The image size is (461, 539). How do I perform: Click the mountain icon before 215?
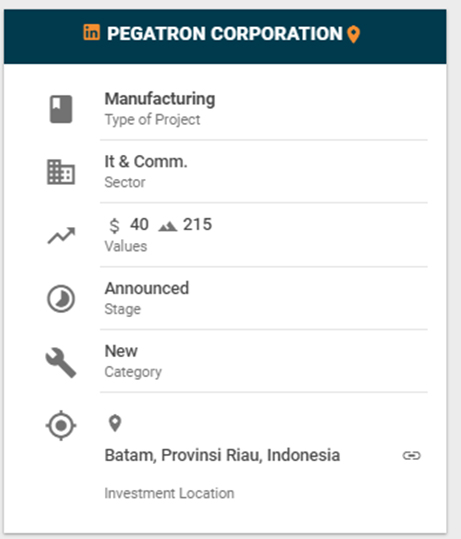point(167,227)
